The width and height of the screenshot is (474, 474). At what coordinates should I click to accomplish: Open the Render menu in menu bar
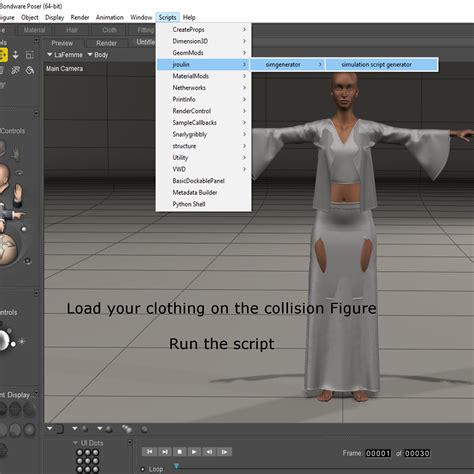point(80,17)
